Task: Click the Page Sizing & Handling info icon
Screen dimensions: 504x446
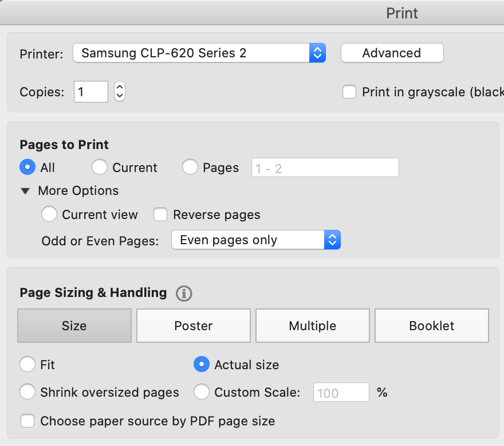Action: [x=183, y=293]
